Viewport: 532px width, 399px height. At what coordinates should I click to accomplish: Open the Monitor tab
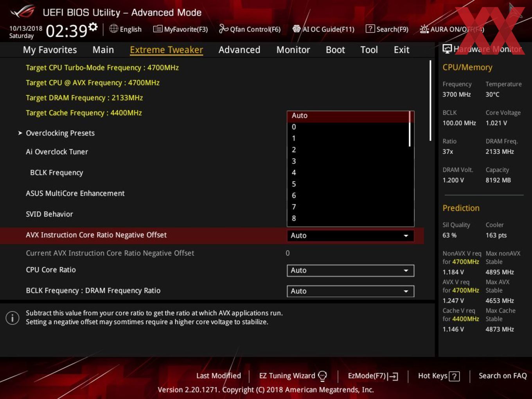point(293,50)
